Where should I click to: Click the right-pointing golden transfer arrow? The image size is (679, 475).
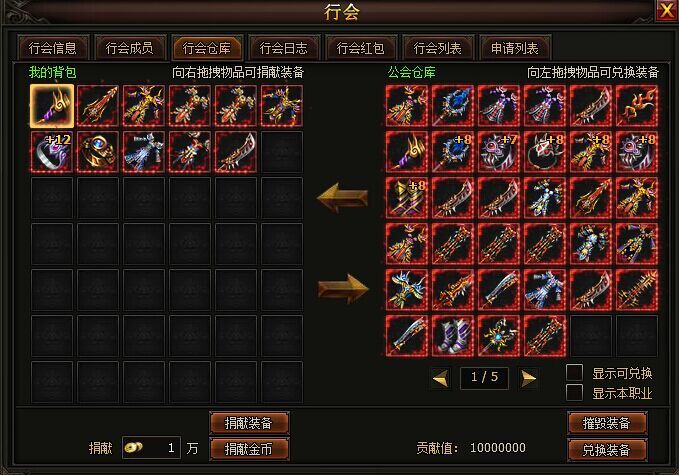point(343,289)
